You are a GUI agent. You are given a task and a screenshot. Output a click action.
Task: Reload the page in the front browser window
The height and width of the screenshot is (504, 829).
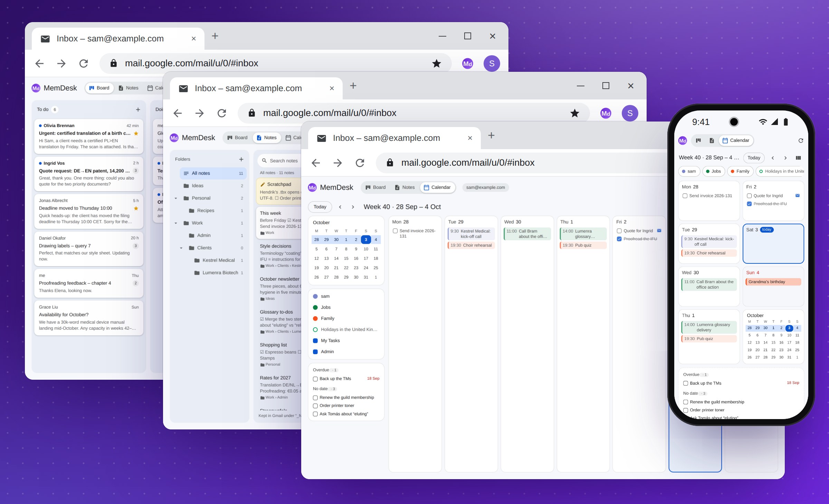pyautogui.click(x=360, y=163)
